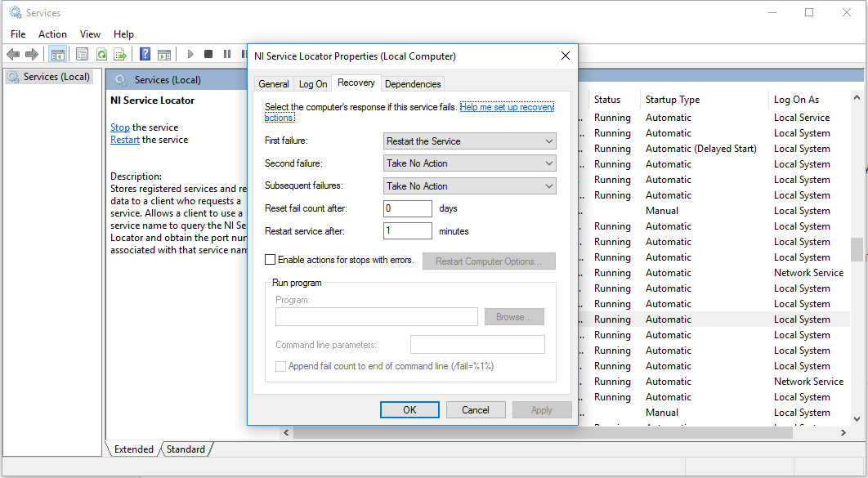The width and height of the screenshot is (868, 478).
Task: Click the Restart the service link
Action: 124,140
